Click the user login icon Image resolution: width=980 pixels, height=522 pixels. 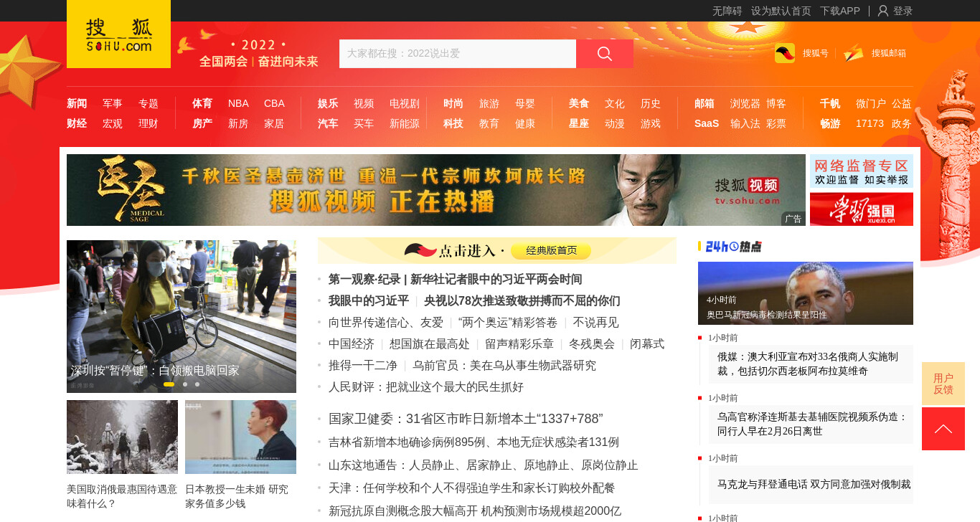click(x=883, y=11)
